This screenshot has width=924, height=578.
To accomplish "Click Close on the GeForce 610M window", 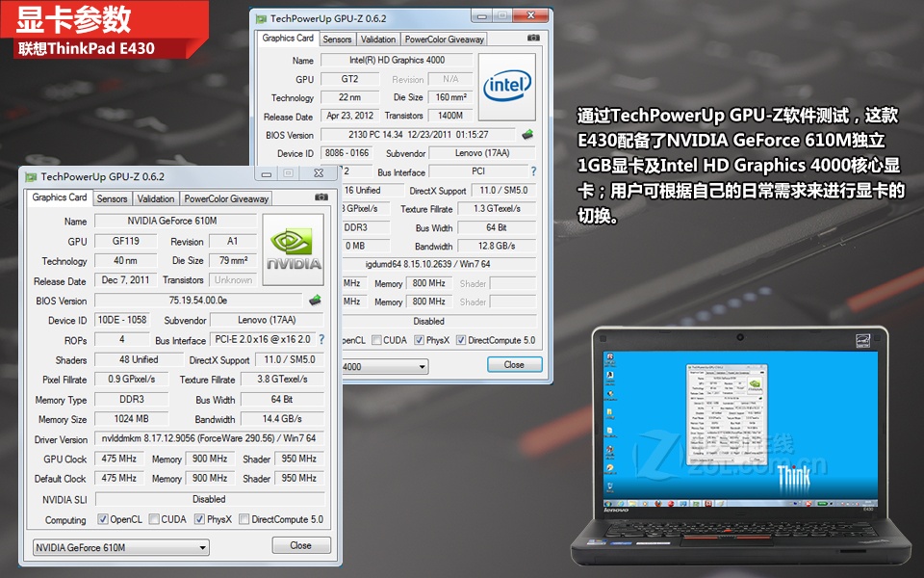I will [x=301, y=544].
